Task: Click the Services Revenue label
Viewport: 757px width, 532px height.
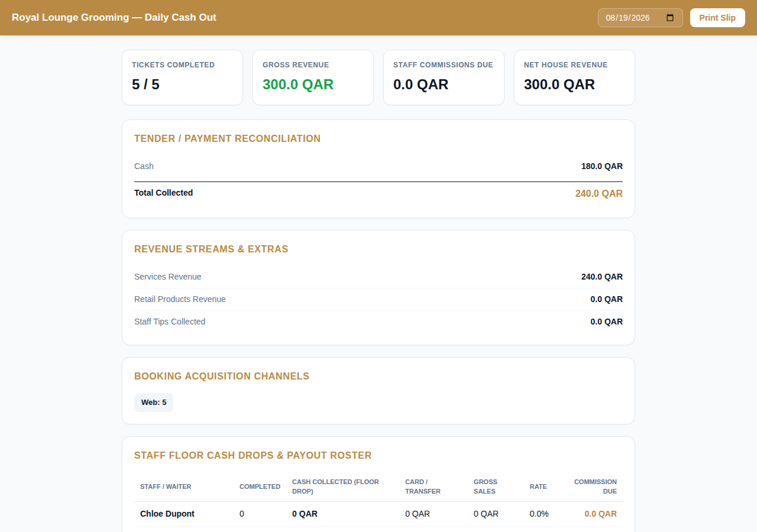Action: coord(168,277)
